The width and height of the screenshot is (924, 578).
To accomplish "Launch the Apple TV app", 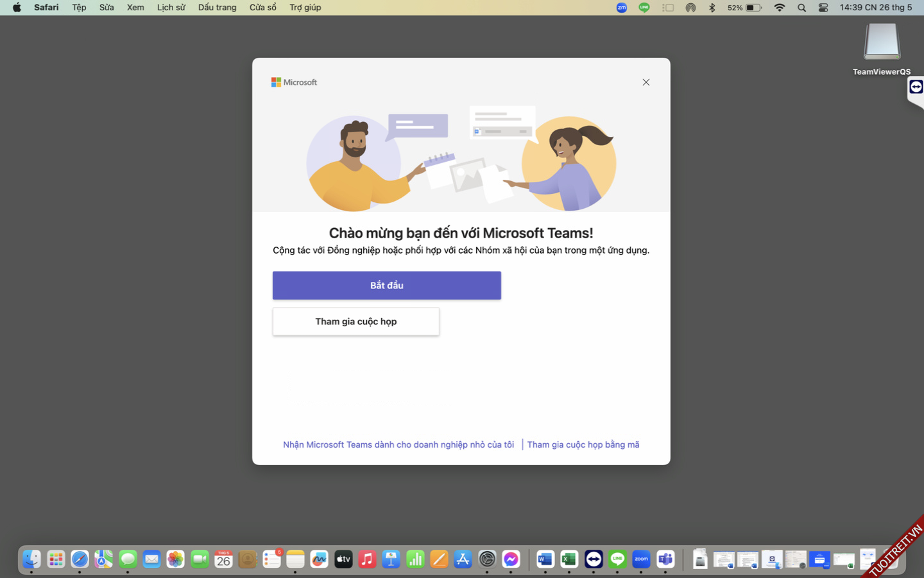I will point(343,559).
